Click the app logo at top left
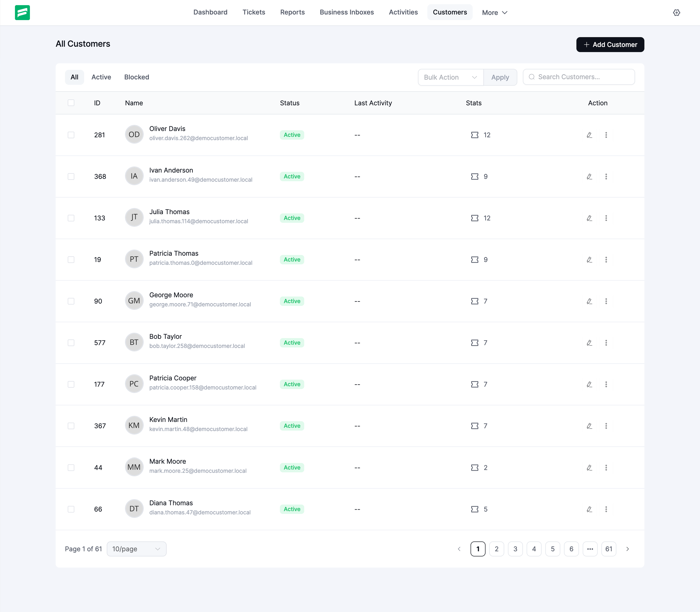The width and height of the screenshot is (700, 612). (22, 13)
